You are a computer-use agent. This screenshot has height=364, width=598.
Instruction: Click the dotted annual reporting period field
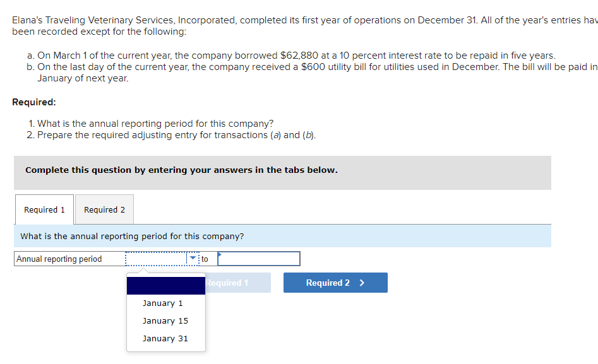click(158, 259)
